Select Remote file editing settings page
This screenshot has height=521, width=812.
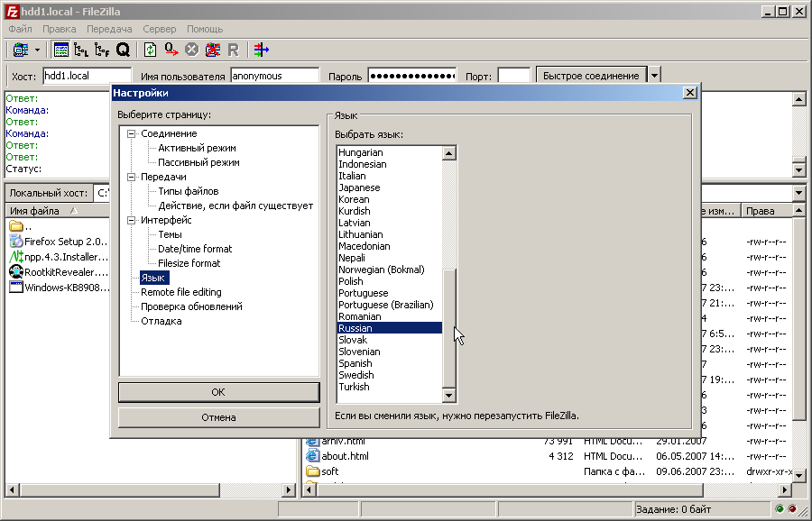pos(181,292)
